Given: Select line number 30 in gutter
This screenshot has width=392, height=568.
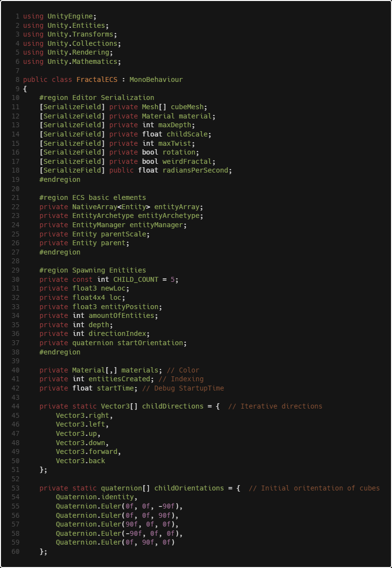Looking at the screenshot, I should point(16,279).
